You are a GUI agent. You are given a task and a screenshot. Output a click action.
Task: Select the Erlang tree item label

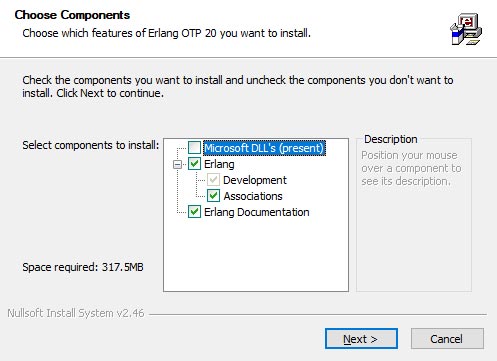[219, 164]
